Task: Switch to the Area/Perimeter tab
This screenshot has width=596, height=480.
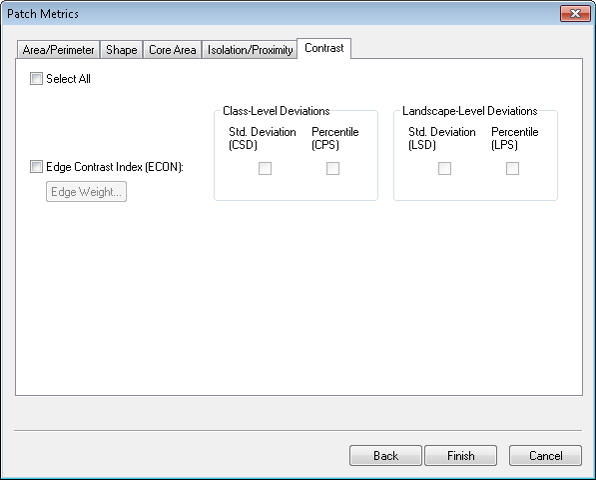Action: point(58,50)
